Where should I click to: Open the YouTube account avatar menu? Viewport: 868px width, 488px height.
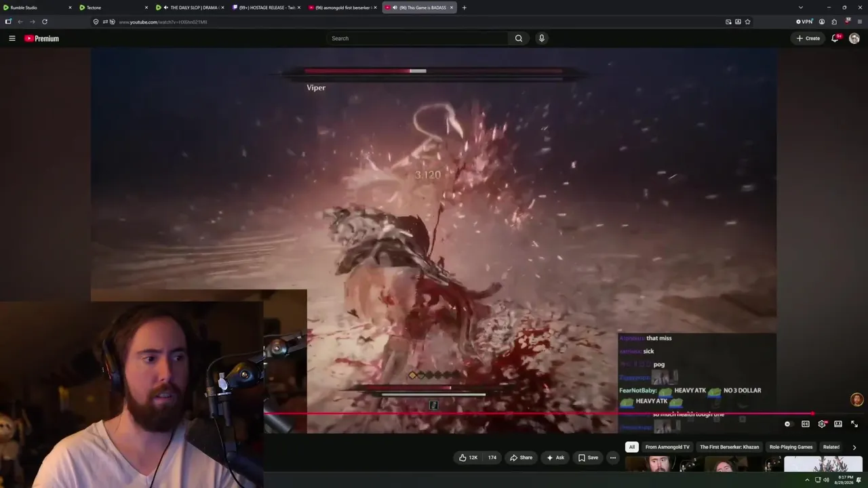[854, 39]
